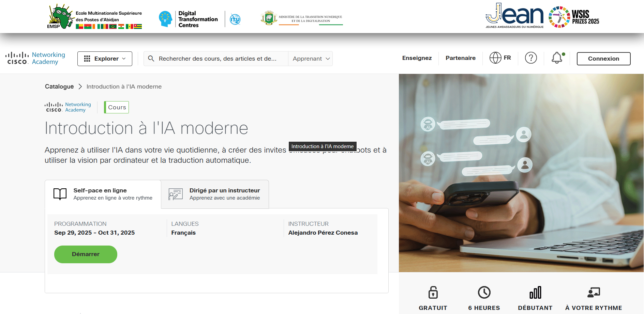
Task: Click the Digital Transformation Centres logo
Action: pos(189,19)
